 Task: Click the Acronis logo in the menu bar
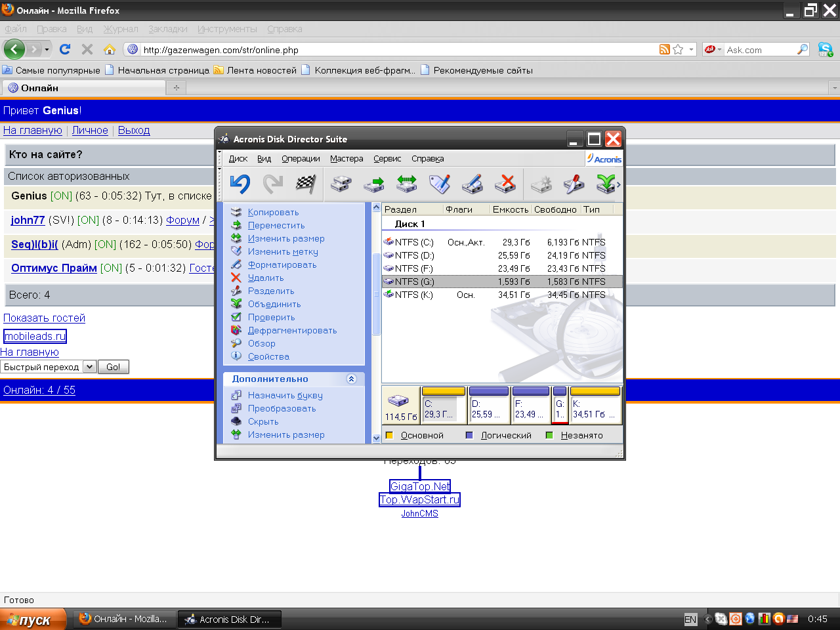604,159
